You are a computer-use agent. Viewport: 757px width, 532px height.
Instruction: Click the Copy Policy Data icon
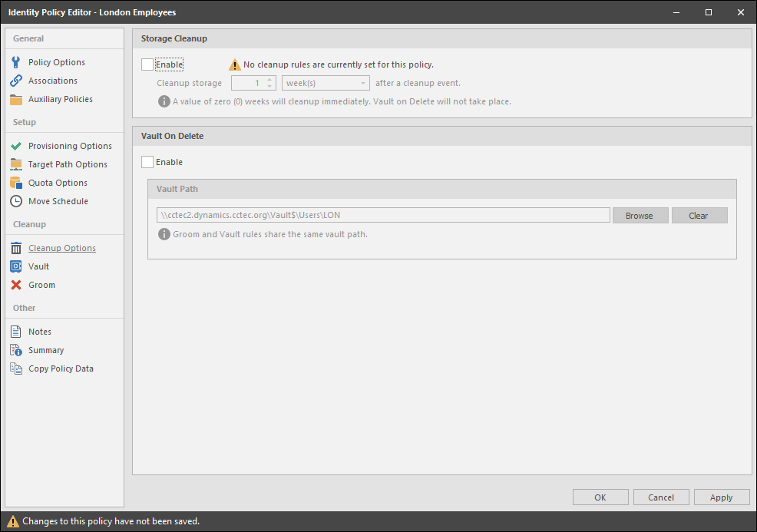tap(16, 368)
